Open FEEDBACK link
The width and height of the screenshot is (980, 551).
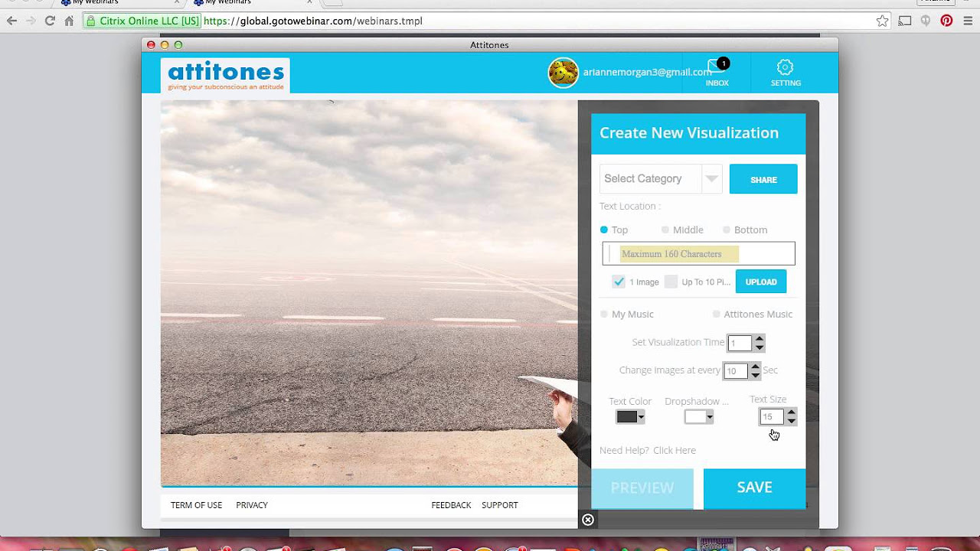pyautogui.click(x=451, y=505)
